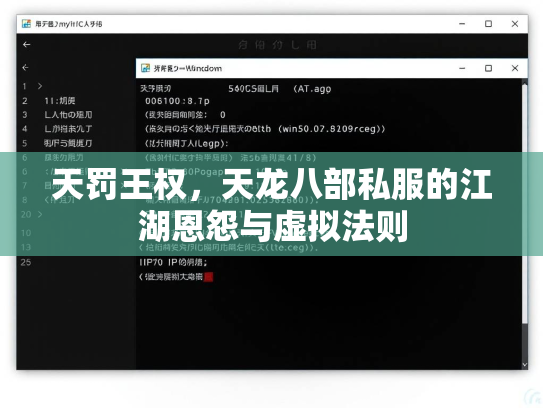Expand the chevron beside line 20

coord(40,214)
